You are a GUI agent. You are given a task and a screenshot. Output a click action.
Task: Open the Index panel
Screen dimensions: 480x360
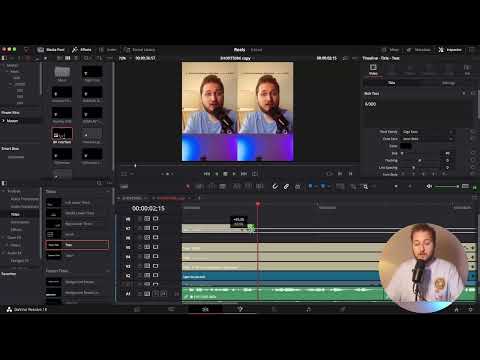[x=108, y=50]
